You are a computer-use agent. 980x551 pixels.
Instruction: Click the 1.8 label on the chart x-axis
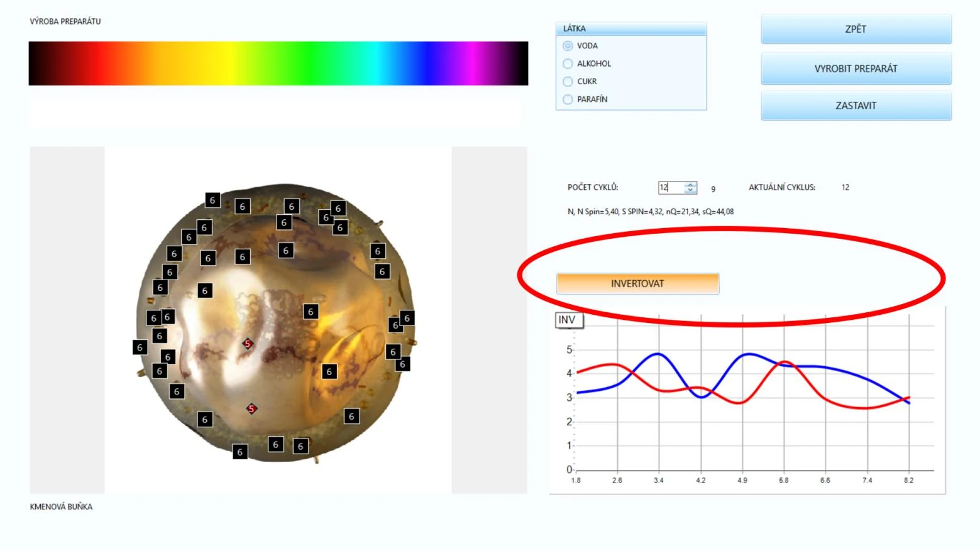click(576, 481)
